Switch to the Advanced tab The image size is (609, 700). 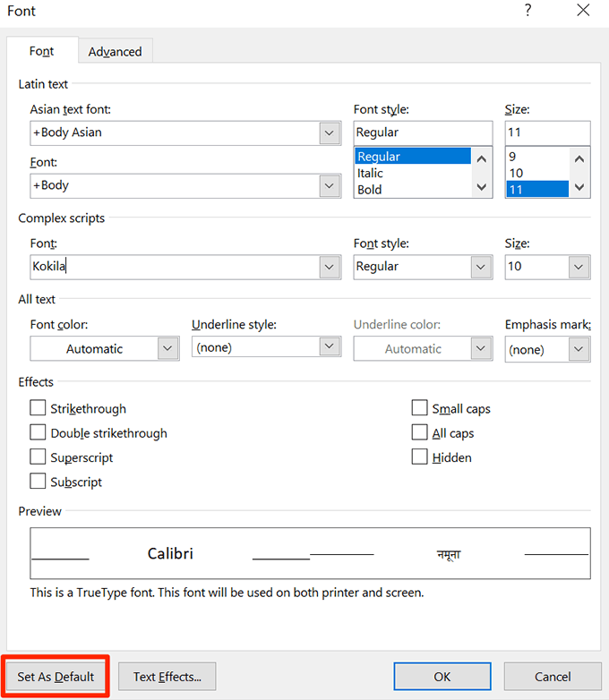click(x=115, y=52)
